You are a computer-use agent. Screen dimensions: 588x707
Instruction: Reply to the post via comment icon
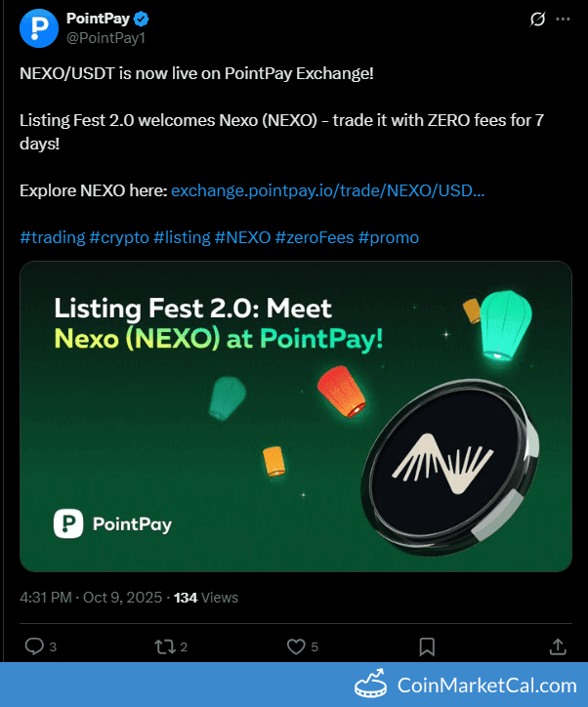(x=34, y=645)
